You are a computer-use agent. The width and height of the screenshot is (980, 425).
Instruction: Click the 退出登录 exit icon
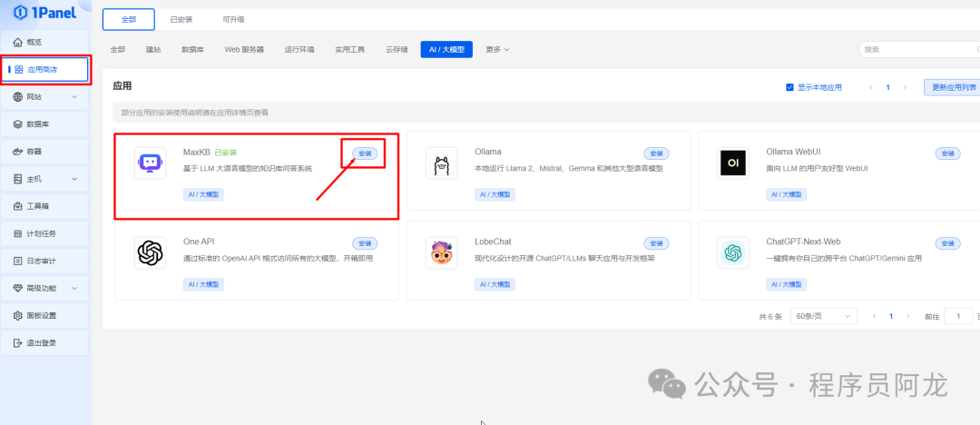coord(17,343)
